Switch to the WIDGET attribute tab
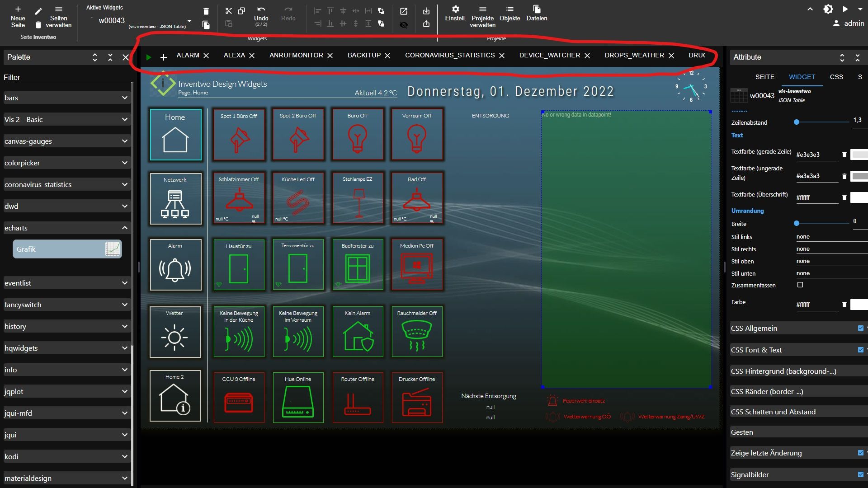This screenshot has height=488, width=868. [801, 76]
